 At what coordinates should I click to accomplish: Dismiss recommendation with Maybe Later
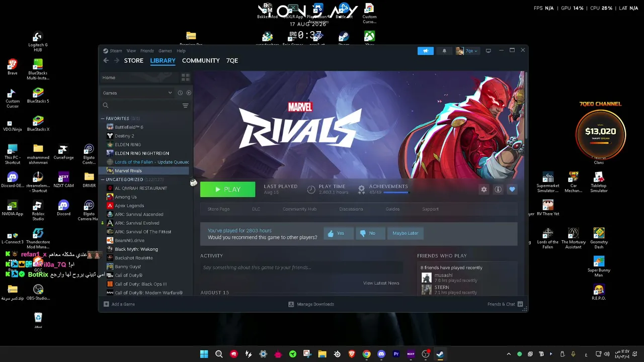[405, 233]
